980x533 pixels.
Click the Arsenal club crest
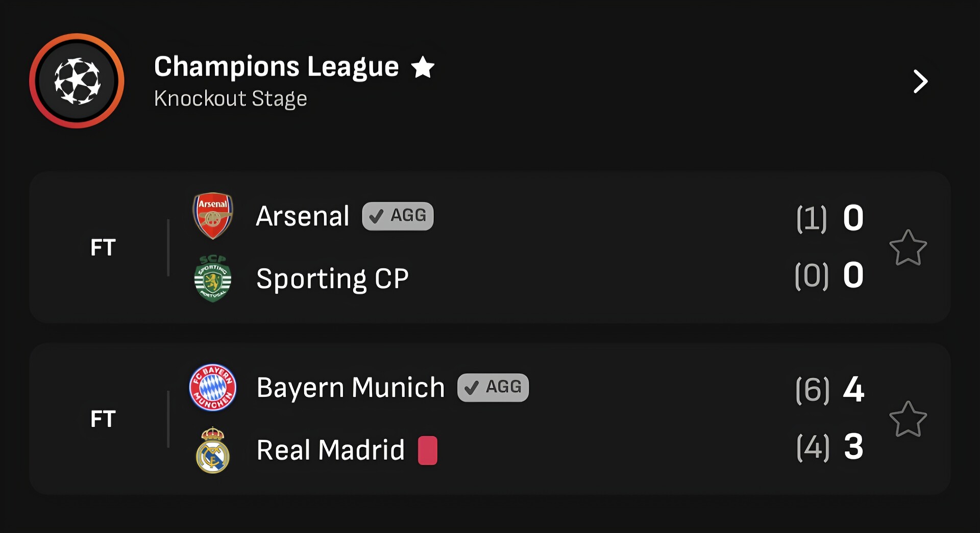[213, 216]
